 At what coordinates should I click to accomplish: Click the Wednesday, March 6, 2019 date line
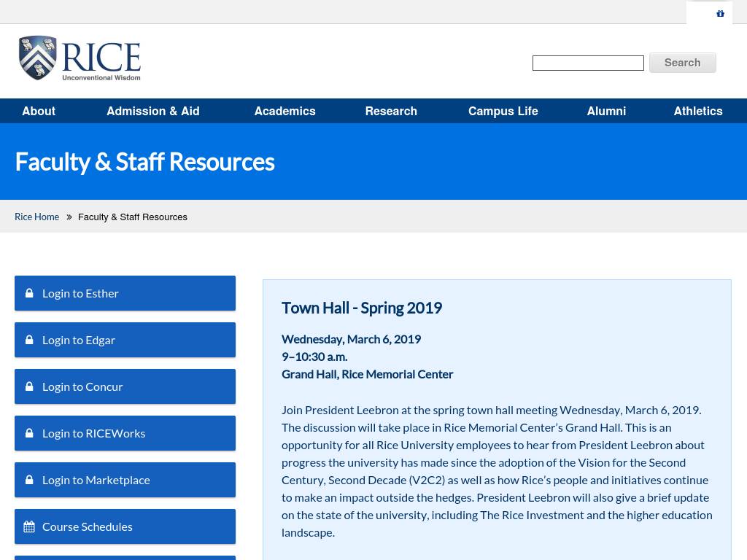point(351,339)
